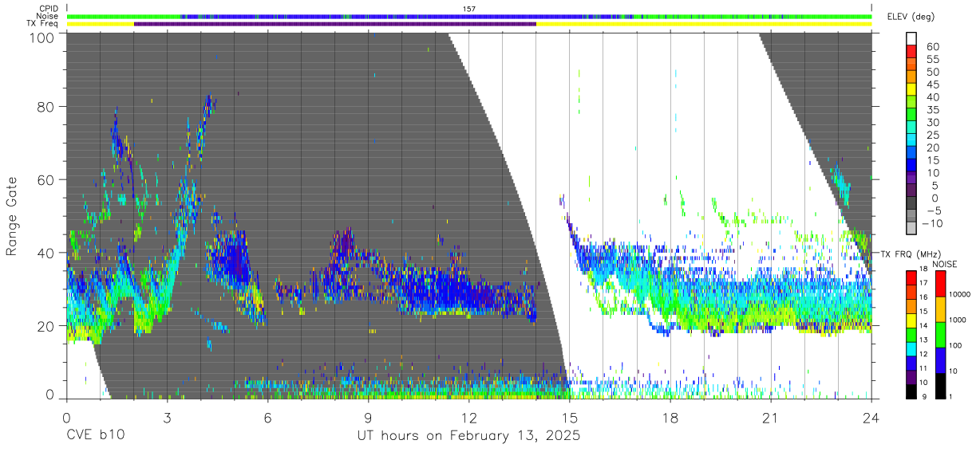Click the red 60 degree elevation swatch
This screenshot has width=980, height=452.
912,52
